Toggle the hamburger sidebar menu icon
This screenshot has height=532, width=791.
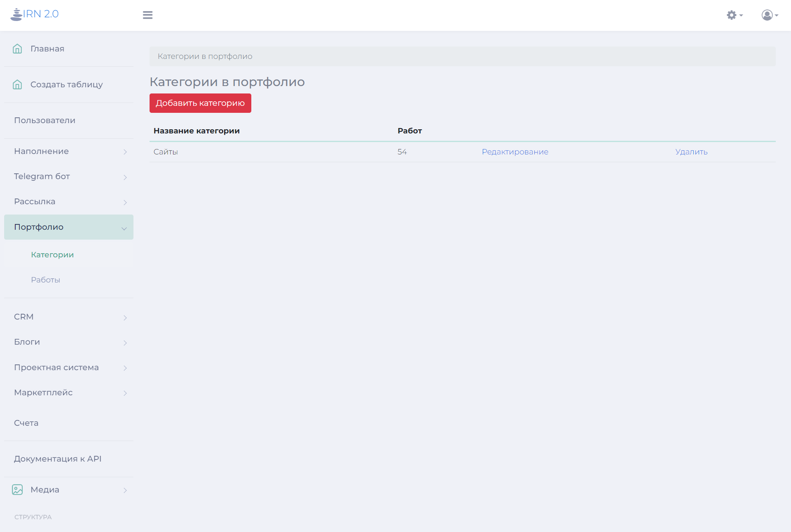147,15
